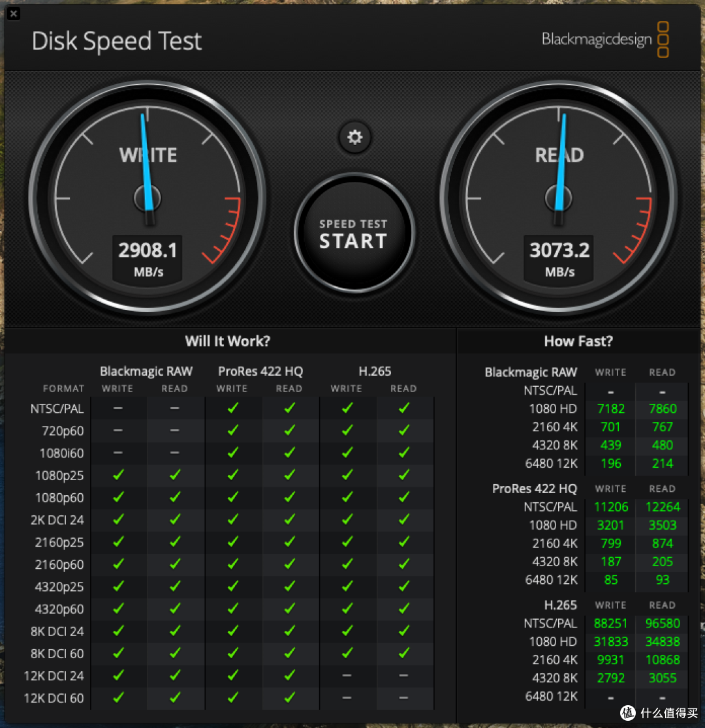Click H.265 4320 8K read value 3055
The image size is (705, 728).
pyautogui.click(x=663, y=678)
